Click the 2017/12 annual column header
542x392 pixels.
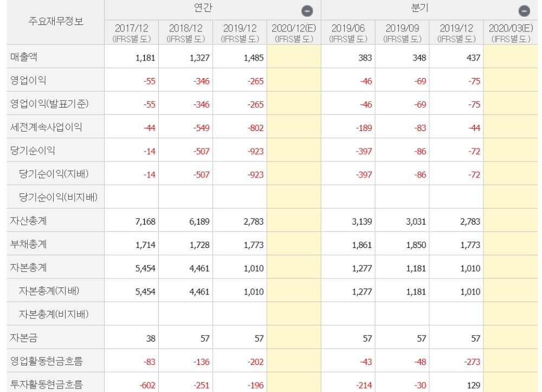tap(131, 32)
